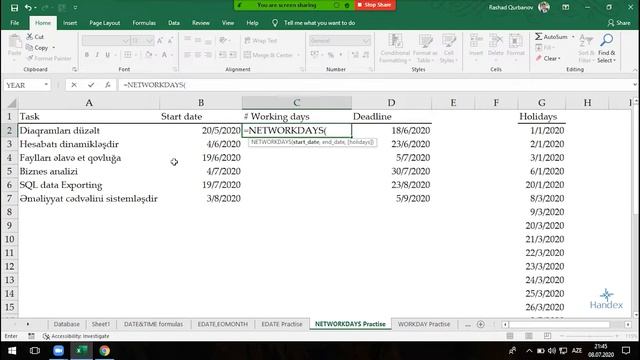Click volume speaker tray icon

point(552,351)
